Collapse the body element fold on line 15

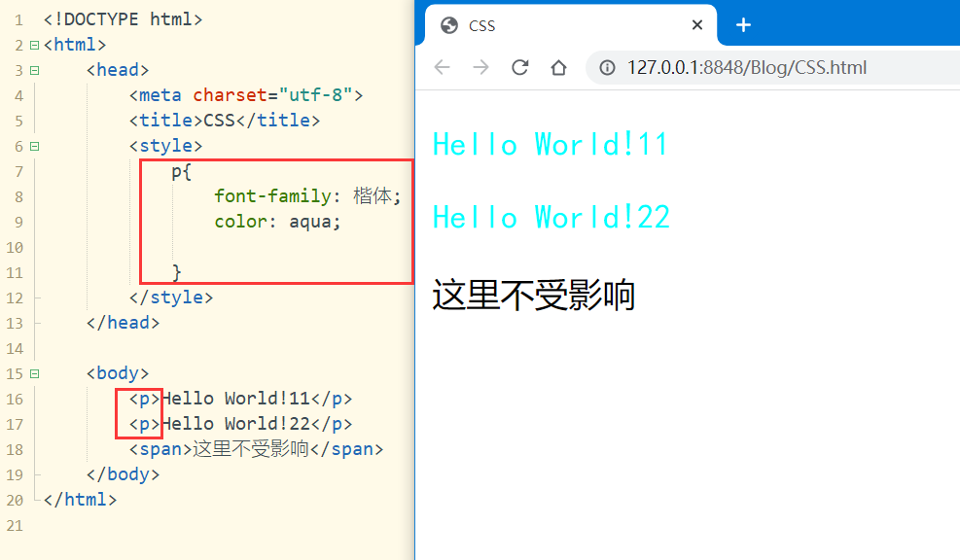[32, 372]
